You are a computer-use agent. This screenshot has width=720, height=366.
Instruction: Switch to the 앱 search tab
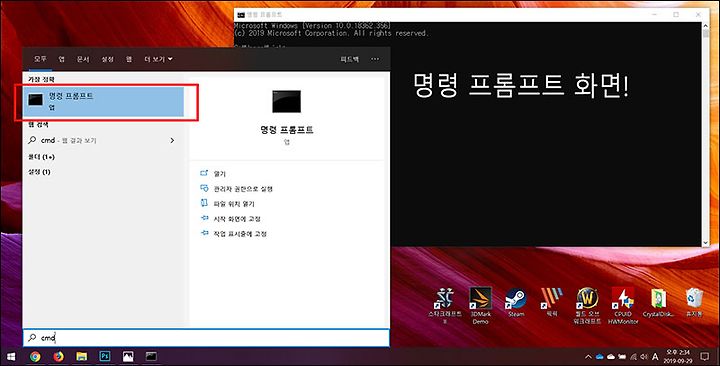click(x=62, y=59)
